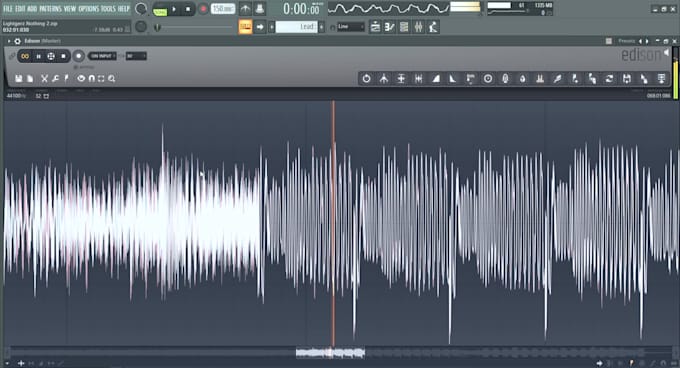This screenshot has height=368, width=680.
Task: Open the Line snap dropdown
Action: [x=351, y=27]
